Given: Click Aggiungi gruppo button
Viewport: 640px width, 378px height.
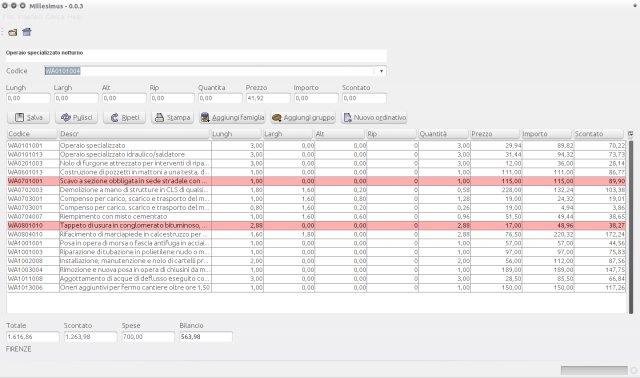Looking at the screenshot, I should [303, 118].
